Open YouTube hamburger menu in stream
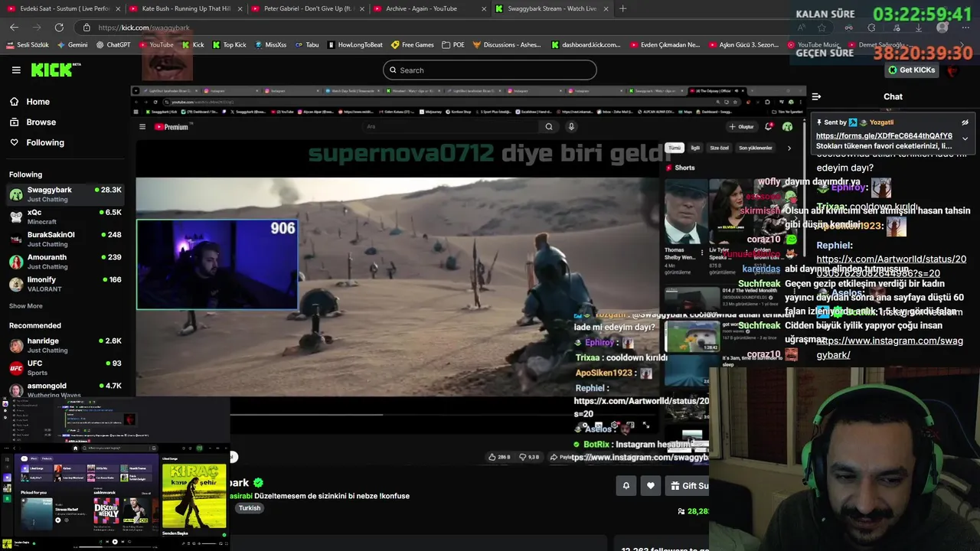The width and height of the screenshot is (980, 551). point(142,127)
